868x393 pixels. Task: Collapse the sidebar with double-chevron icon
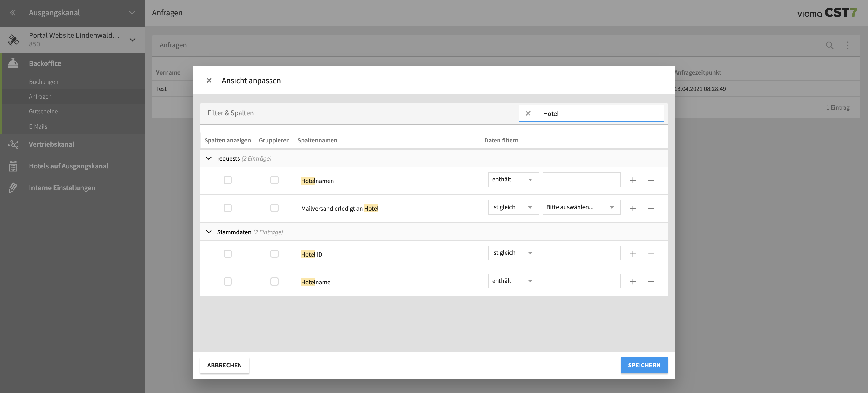point(13,13)
